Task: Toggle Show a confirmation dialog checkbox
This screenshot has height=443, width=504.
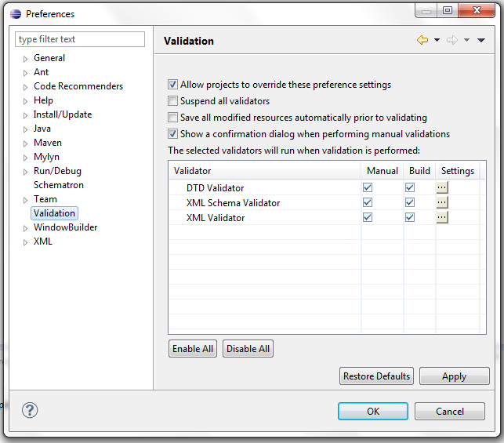Action: (x=172, y=134)
